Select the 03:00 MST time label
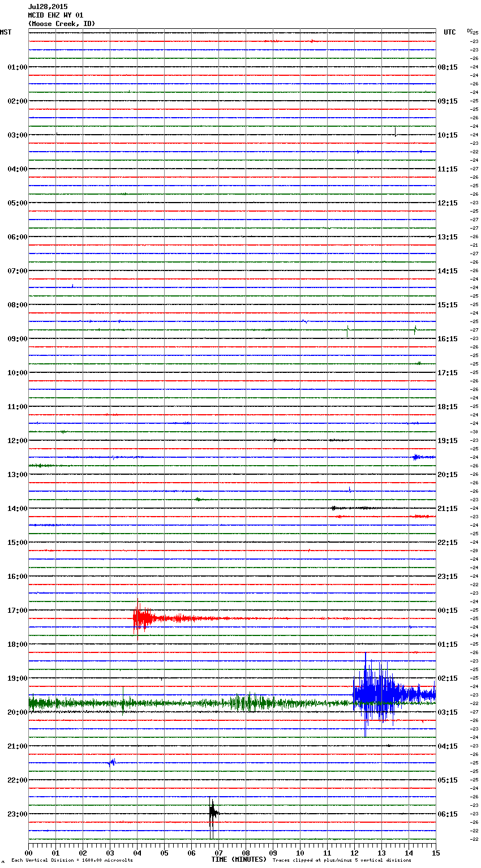The width and height of the screenshot is (481, 868). pos(17,135)
